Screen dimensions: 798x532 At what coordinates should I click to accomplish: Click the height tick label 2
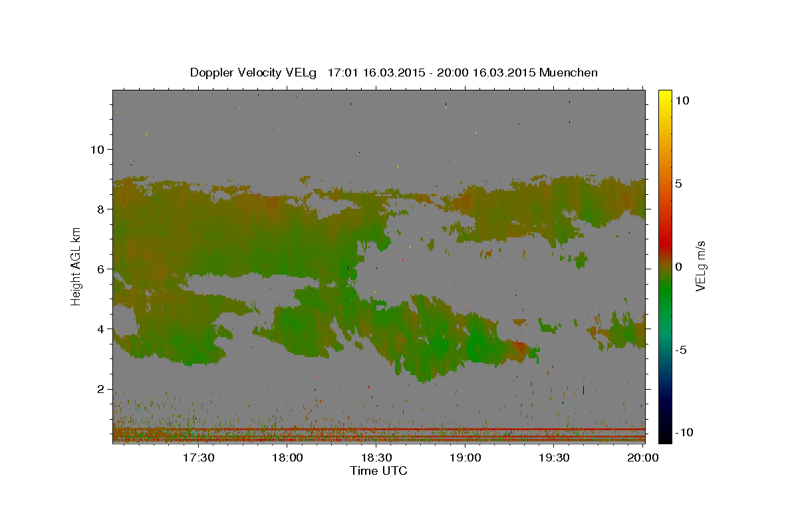coord(100,388)
